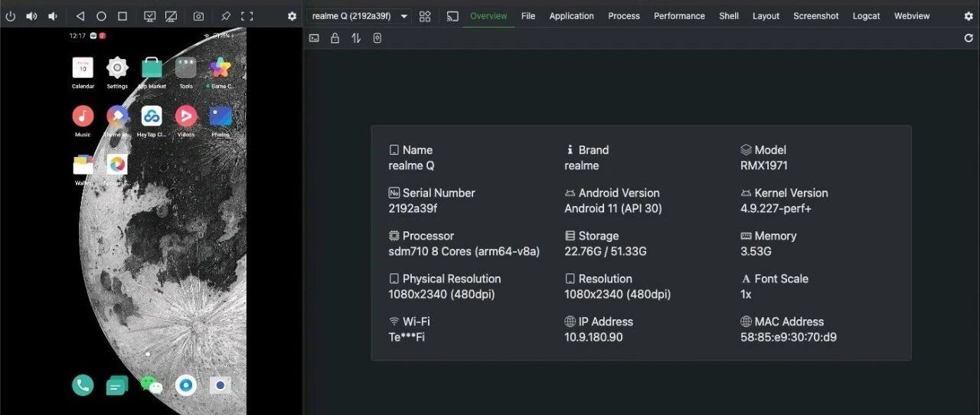Tap the recent apps square button

tap(122, 16)
